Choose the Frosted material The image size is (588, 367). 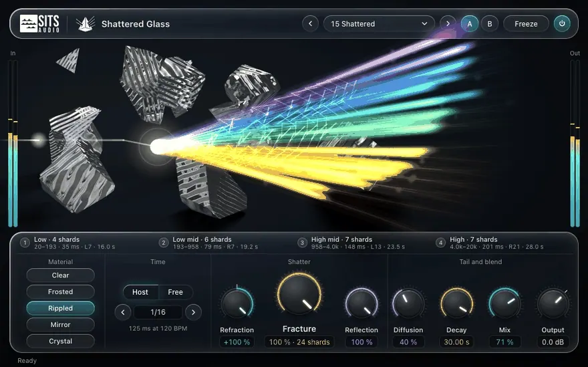coord(60,291)
